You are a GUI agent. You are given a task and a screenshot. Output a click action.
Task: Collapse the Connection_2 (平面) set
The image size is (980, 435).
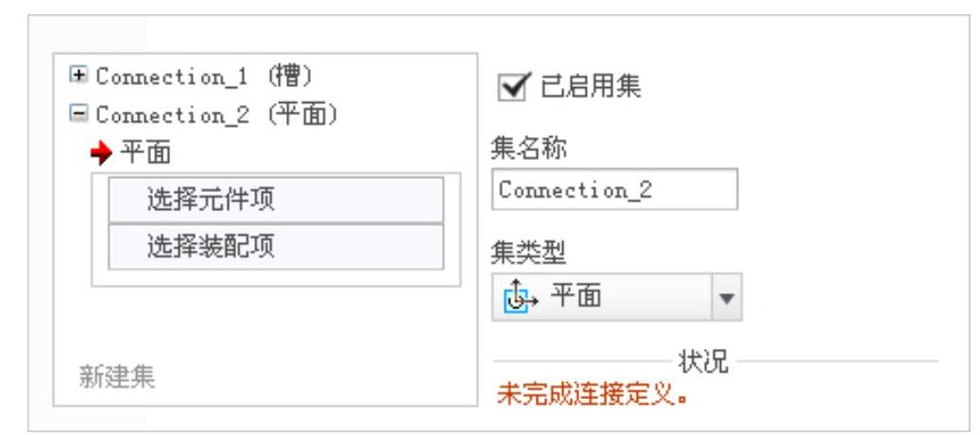[x=78, y=113]
